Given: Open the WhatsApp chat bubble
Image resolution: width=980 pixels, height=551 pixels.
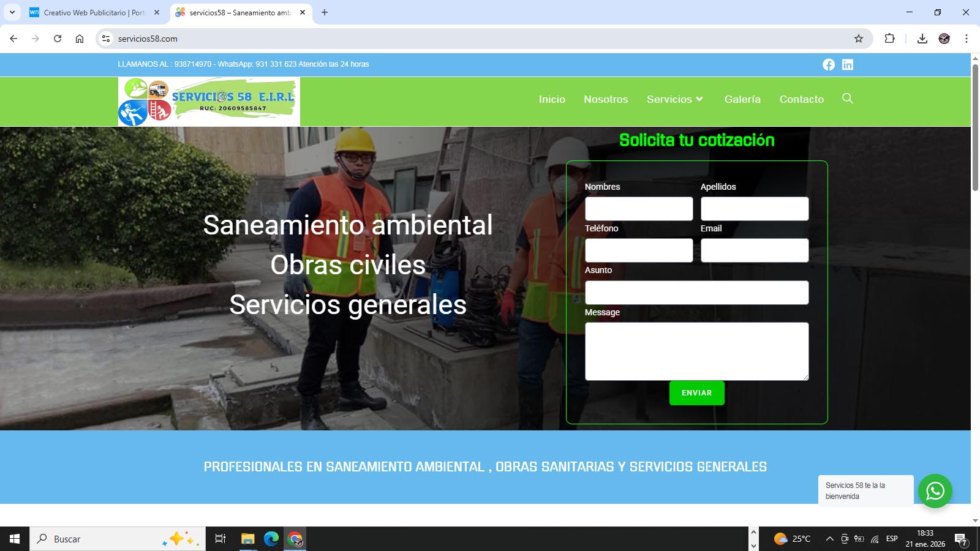Looking at the screenshot, I should [x=935, y=491].
